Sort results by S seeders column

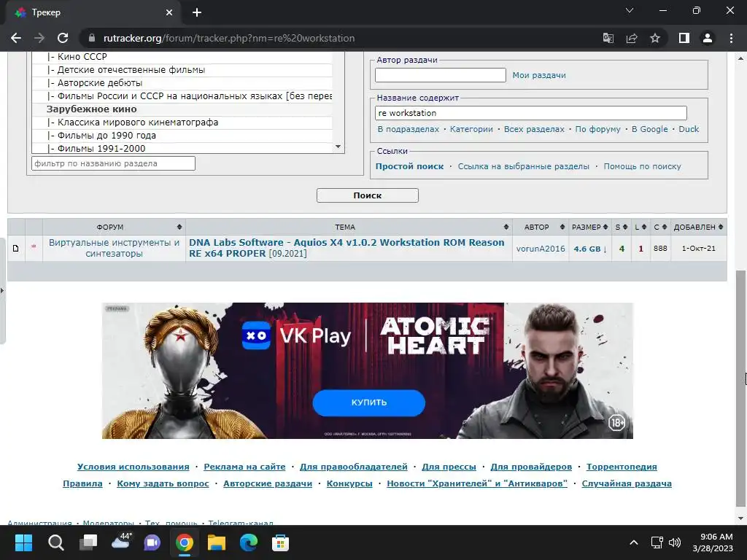pos(622,227)
